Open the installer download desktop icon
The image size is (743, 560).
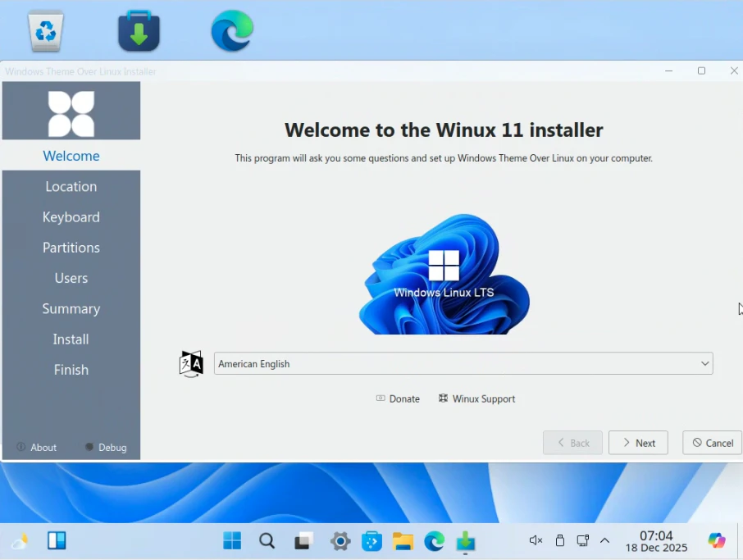139,31
